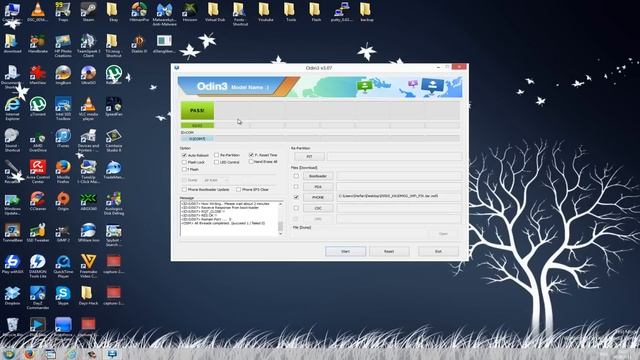Screen dimensions: 640x360
Task: Select the Intel SSD Toolbox icon
Action: tap(63, 109)
